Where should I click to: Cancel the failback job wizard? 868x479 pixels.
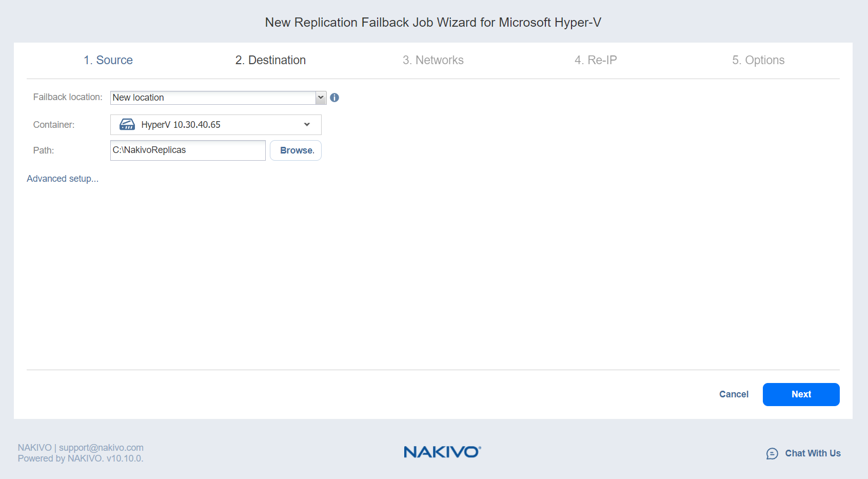734,394
